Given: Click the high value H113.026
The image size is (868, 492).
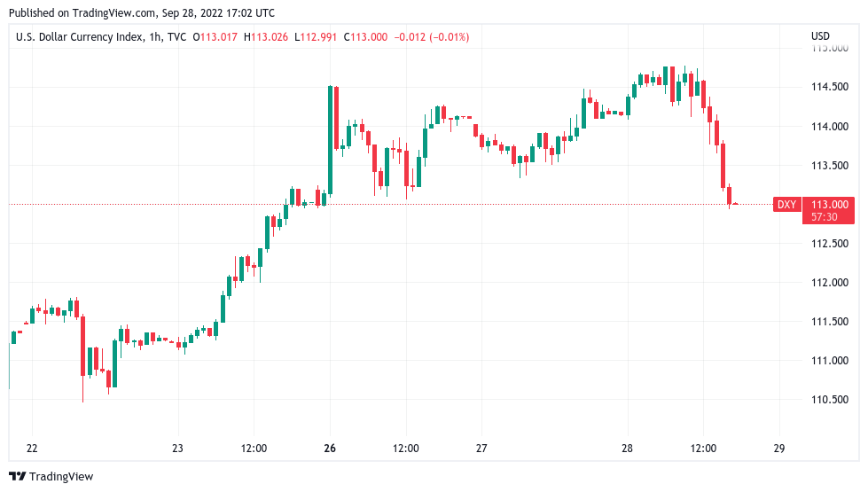Looking at the screenshot, I should coord(270,36).
